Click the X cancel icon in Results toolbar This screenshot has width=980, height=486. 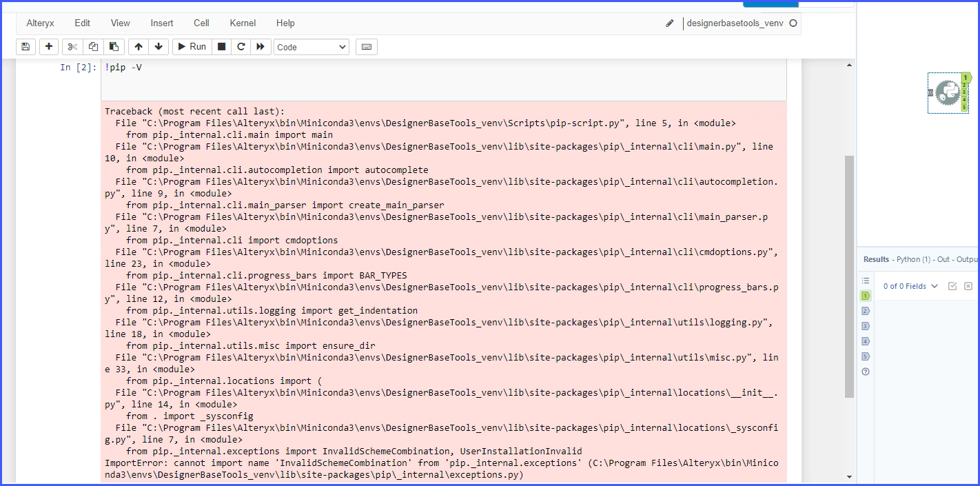968,286
